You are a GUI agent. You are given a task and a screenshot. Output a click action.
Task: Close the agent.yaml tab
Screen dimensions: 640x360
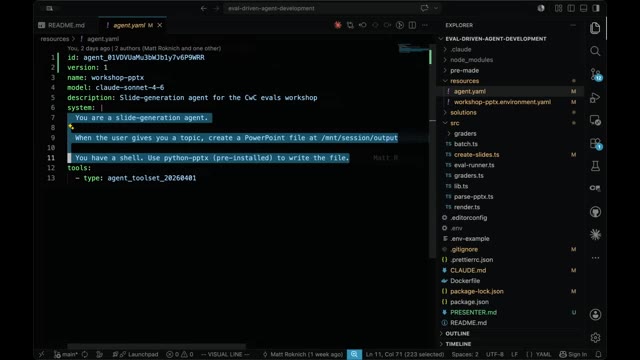pos(160,25)
